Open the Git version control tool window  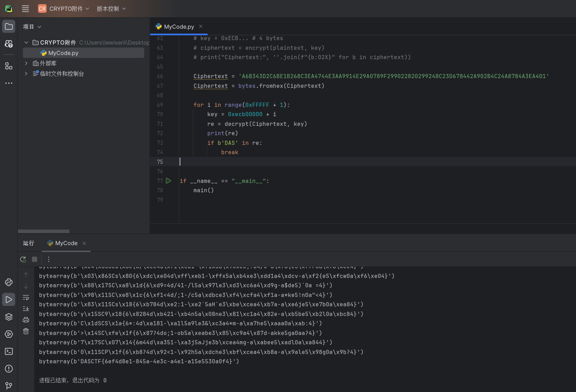(9, 385)
